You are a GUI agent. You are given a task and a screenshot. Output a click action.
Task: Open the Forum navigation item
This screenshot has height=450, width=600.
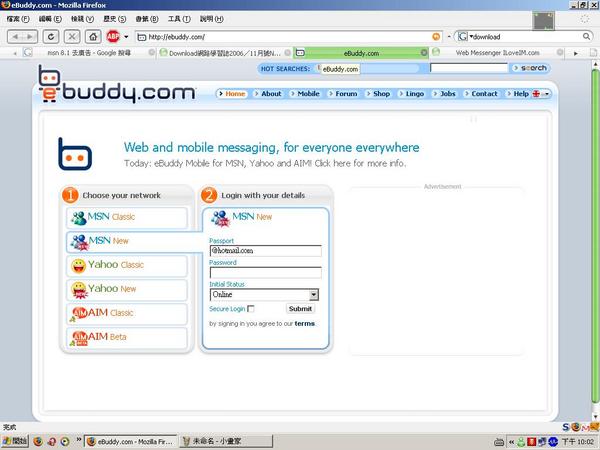342,94
